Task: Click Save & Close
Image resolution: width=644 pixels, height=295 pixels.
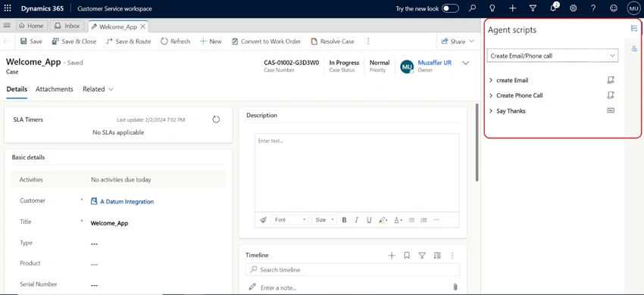Action: pos(74,42)
